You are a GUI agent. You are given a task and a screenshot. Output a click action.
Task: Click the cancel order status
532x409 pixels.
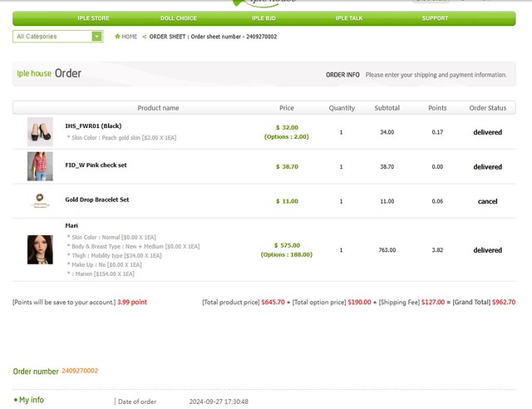pos(488,201)
